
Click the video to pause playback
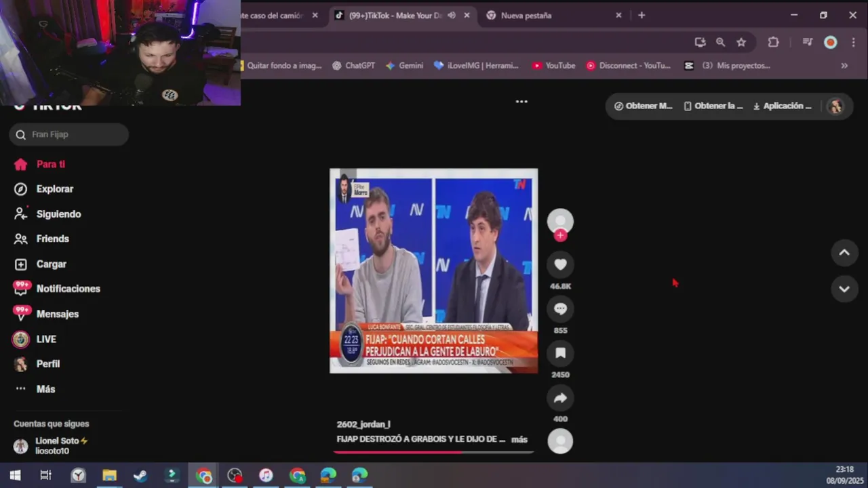pyautogui.click(x=434, y=271)
